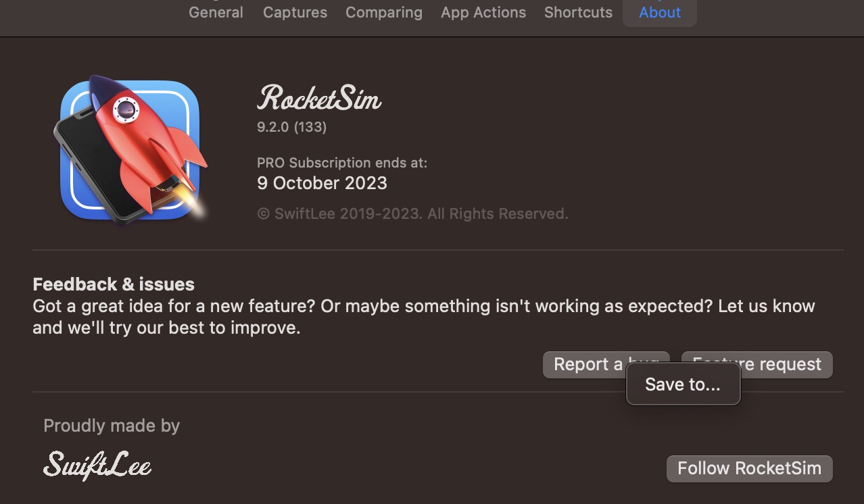
Task: View the Shortcuts tab
Action: point(577,12)
